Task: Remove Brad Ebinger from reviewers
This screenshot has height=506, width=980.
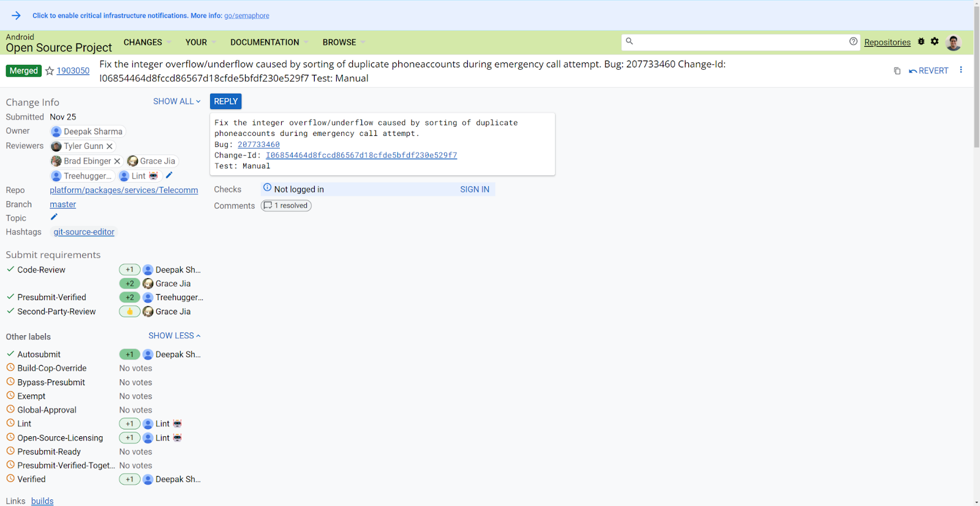Action: (x=117, y=161)
